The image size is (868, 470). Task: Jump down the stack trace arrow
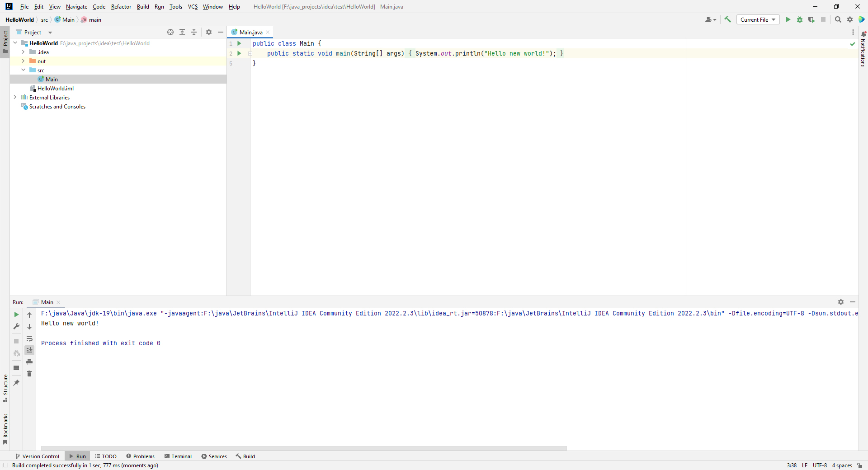pyautogui.click(x=29, y=327)
